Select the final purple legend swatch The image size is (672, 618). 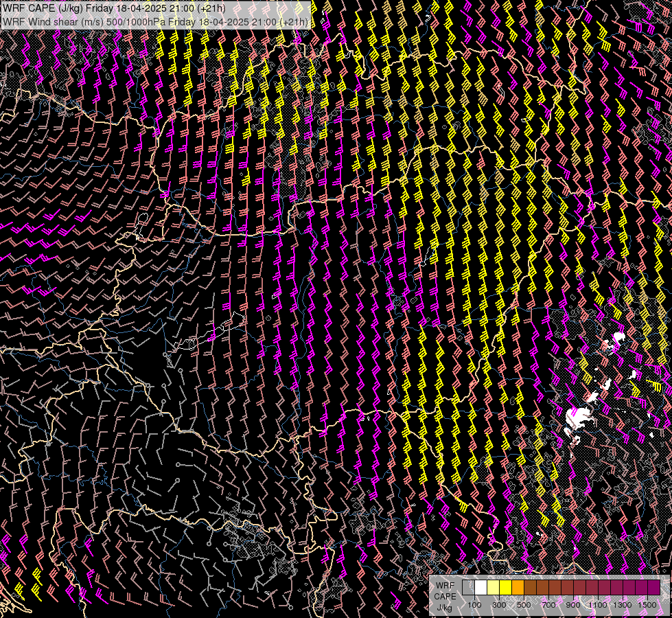[x=653, y=587]
